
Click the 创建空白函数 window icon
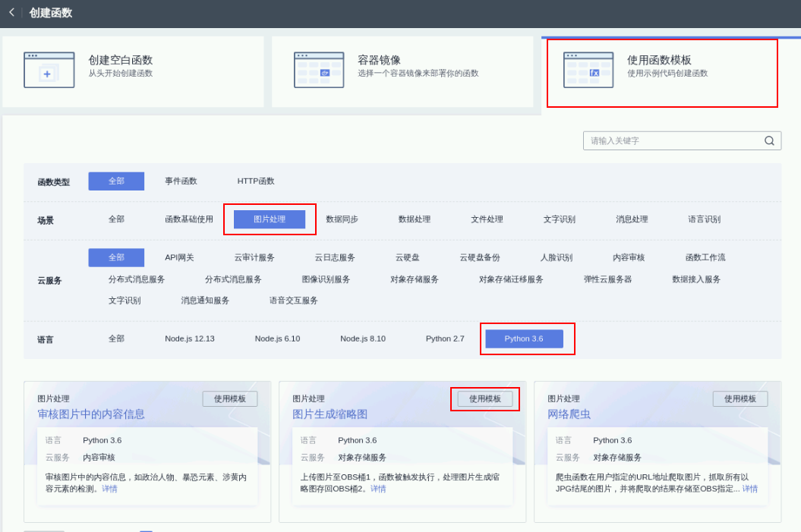tap(49, 70)
